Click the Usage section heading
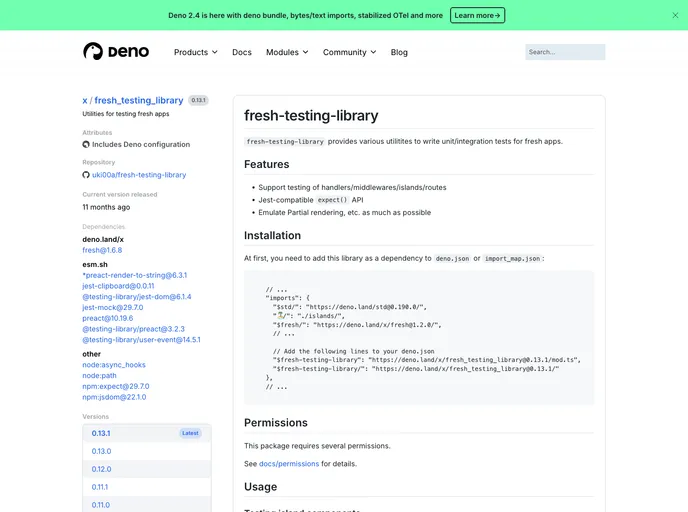688x512 pixels. pos(260,487)
